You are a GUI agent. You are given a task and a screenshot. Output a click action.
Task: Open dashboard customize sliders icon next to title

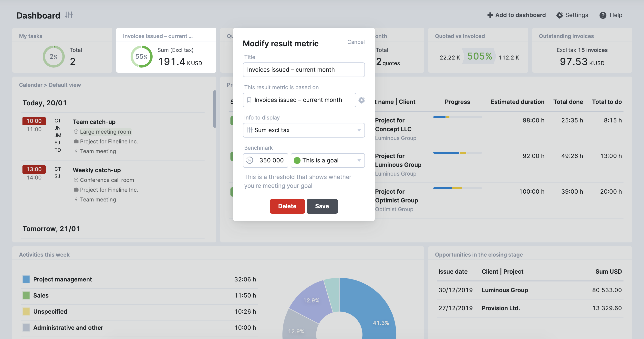[69, 15]
